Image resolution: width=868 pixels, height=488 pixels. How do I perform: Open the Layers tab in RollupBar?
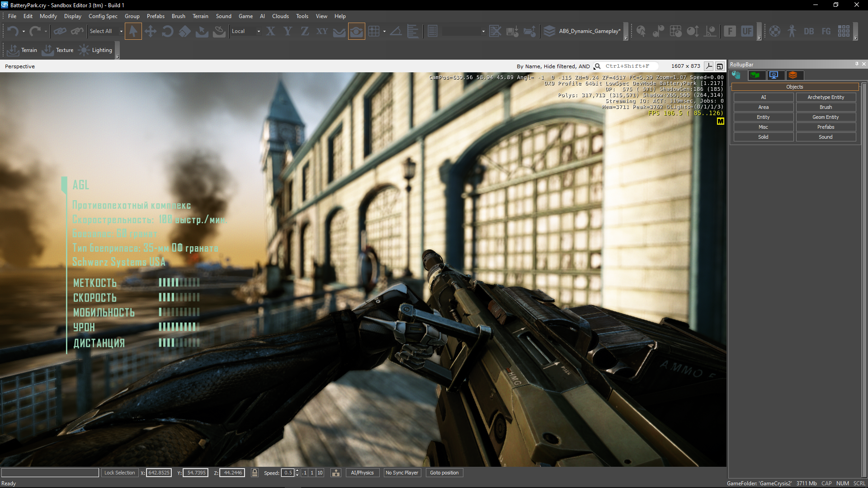793,75
